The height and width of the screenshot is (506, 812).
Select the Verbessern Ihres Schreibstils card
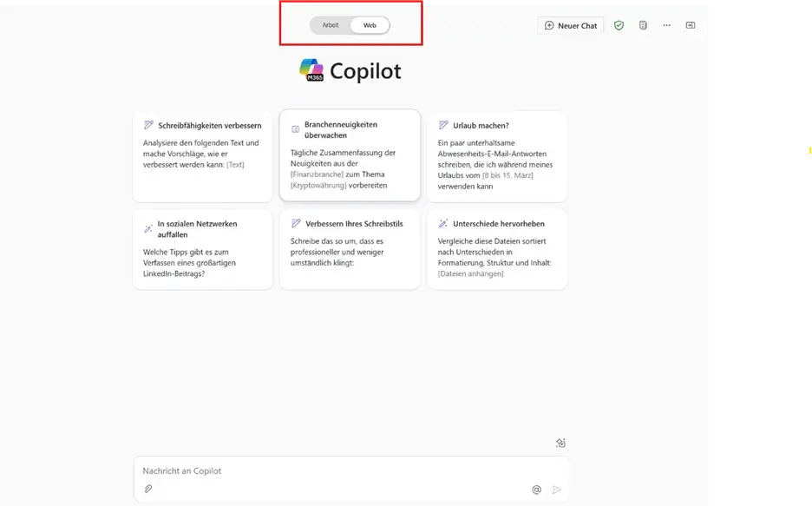click(x=350, y=249)
